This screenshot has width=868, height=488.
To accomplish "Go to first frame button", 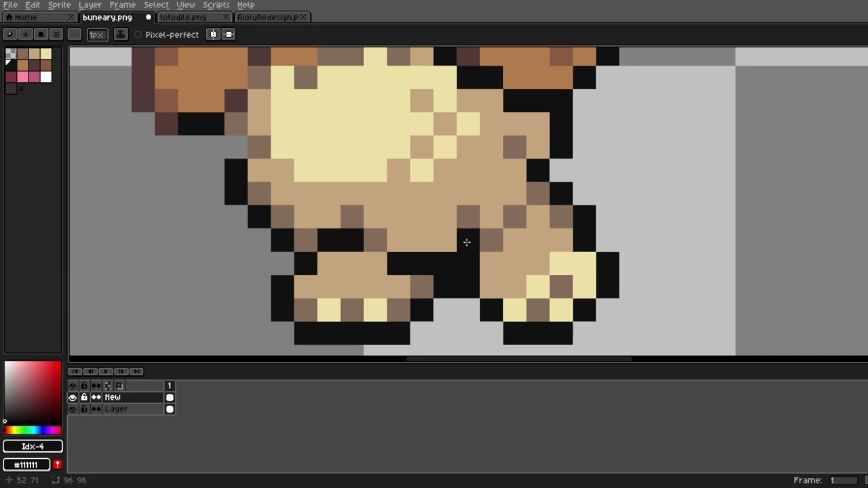I will tap(75, 371).
